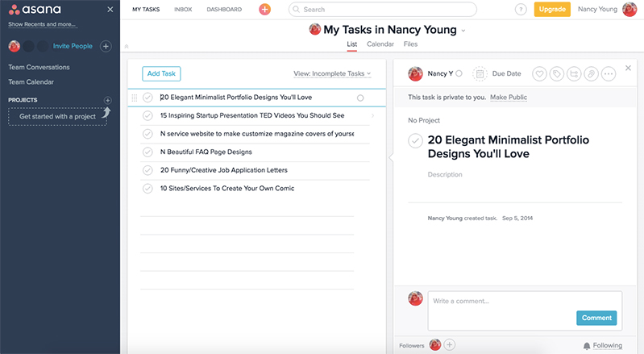This screenshot has height=354, width=644.
Task: Click Get started with a project
Action: (57, 117)
